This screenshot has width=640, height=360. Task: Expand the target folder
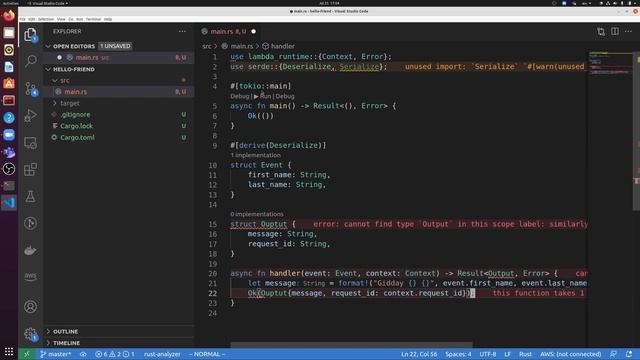coord(55,103)
